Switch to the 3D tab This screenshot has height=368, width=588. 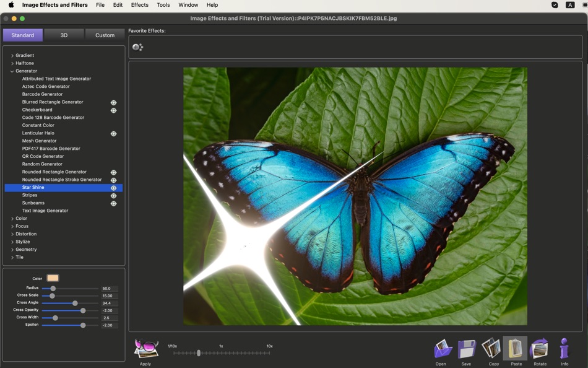(x=64, y=35)
